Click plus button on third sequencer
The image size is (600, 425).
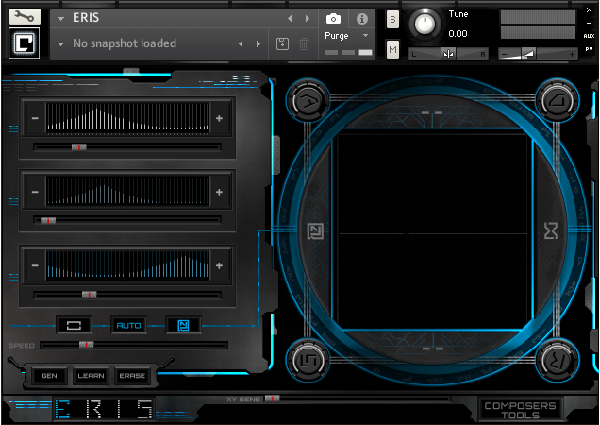(x=219, y=265)
